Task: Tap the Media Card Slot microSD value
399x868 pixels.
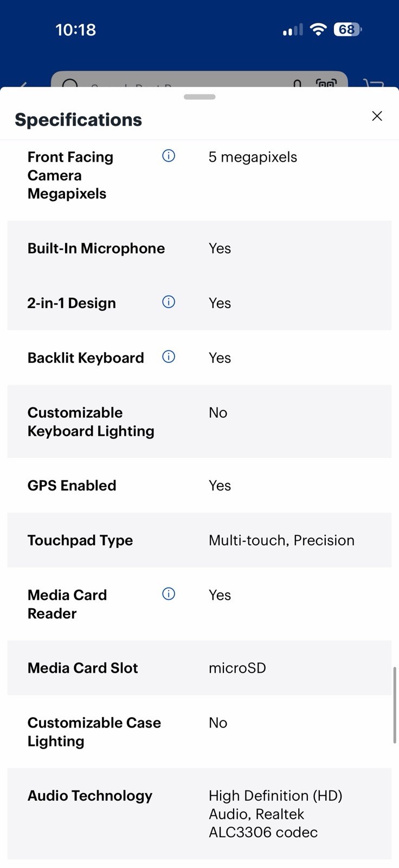Action: tap(237, 668)
